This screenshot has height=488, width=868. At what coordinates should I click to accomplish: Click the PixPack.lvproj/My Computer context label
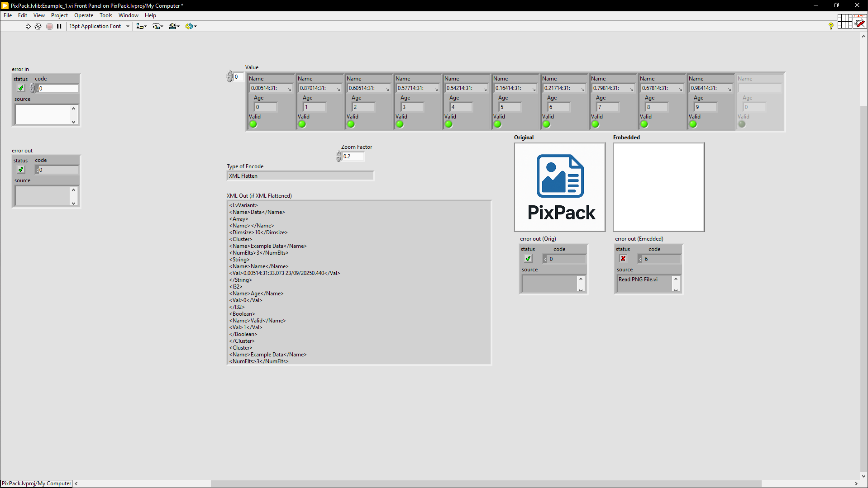coord(36,483)
